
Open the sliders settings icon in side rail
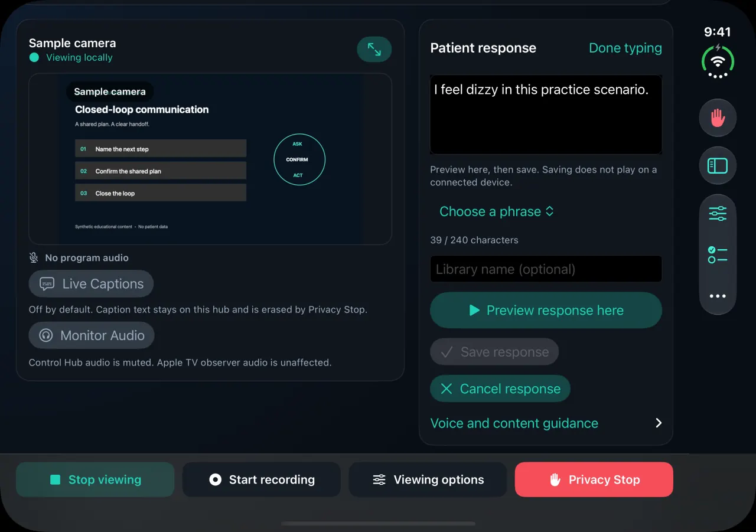click(x=718, y=214)
